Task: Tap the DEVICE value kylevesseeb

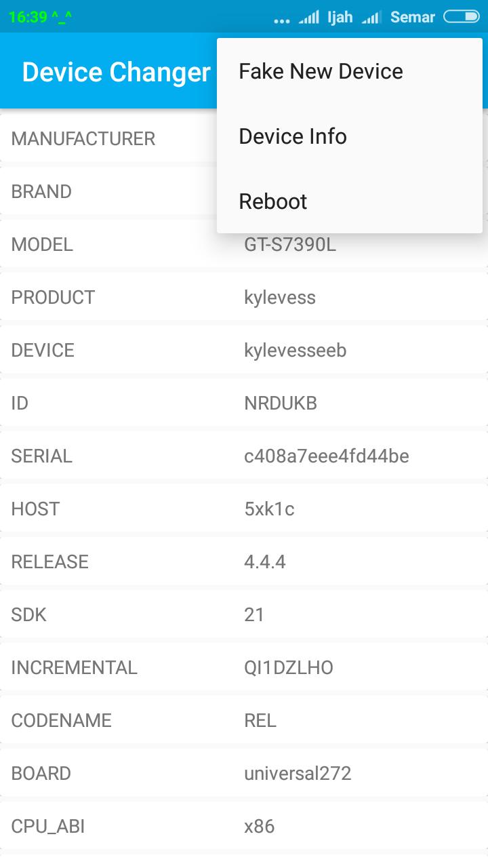Action: pos(296,350)
